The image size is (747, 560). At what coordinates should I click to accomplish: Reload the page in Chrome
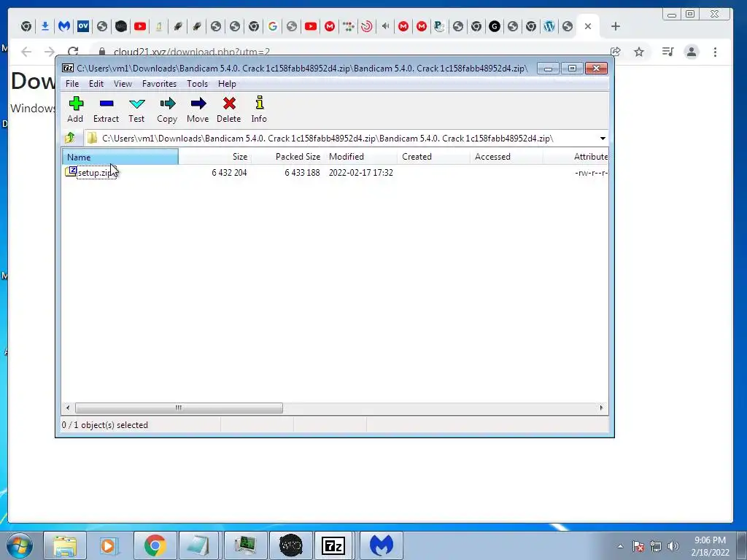[73, 52]
